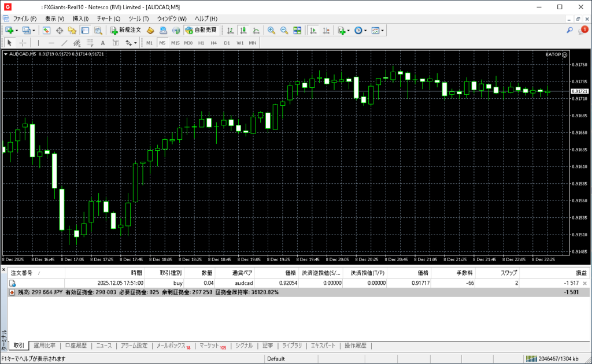Screen dimensions: 592x364
Task: Click the Zoom In magnifier icon
Action: (x=271, y=30)
